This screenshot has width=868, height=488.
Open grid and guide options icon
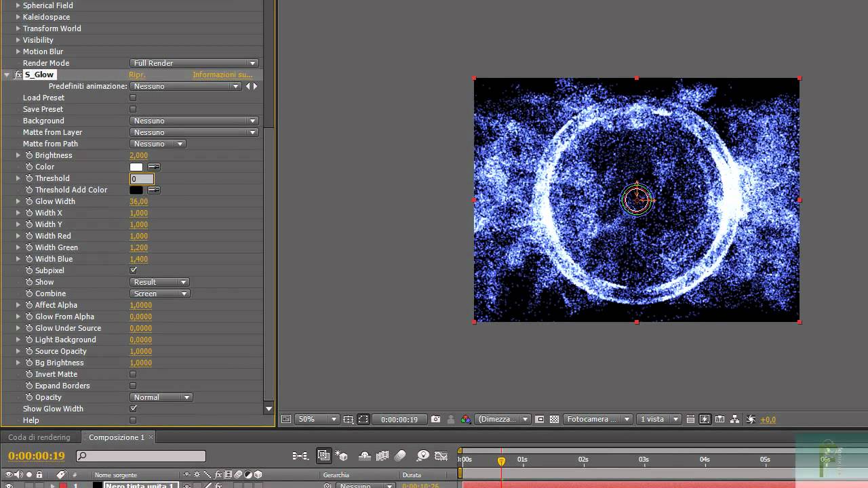349,420
